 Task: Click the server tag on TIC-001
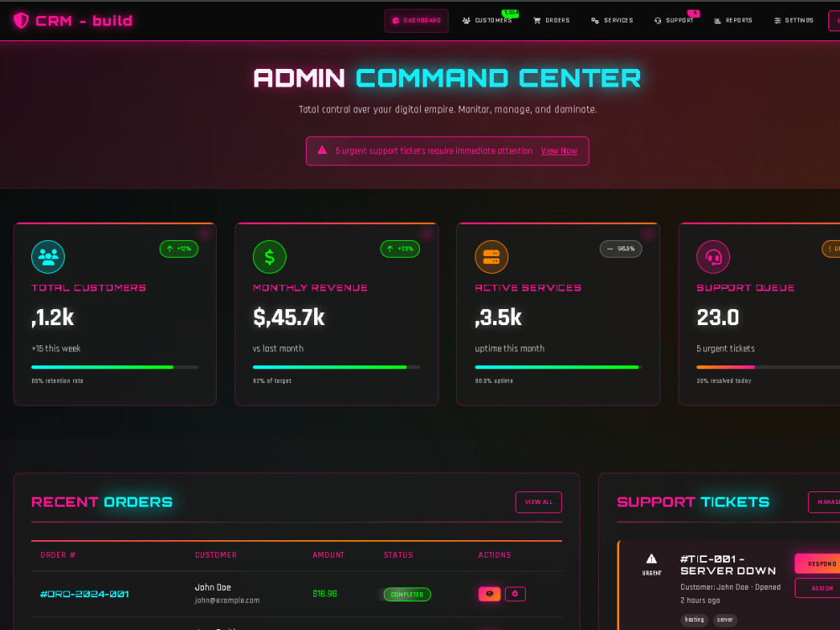pyautogui.click(x=725, y=620)
